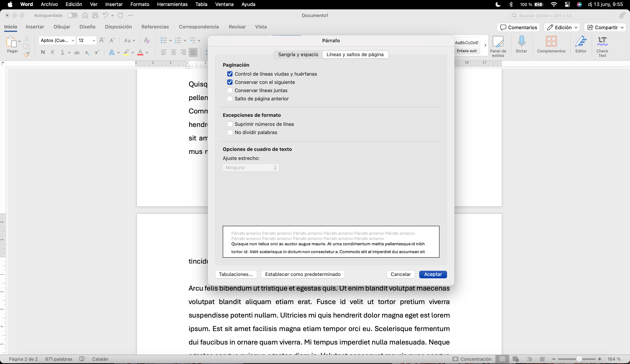The height and width of the screenshot is (364, 630).
Task: Toggle the Autoguardado switch
Action: [72, 16]
